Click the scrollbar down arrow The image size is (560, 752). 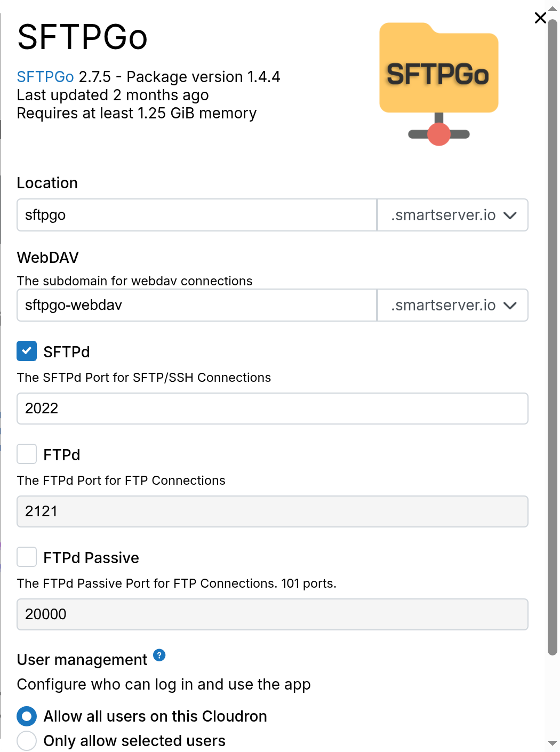click(x=553, y=743)
